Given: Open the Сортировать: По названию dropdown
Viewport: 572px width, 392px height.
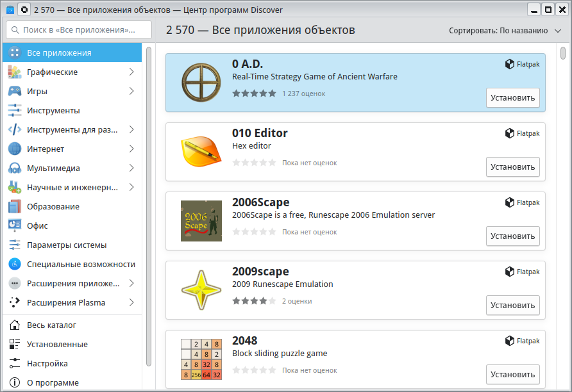Looking at the screenshot, I should (505, 30).
